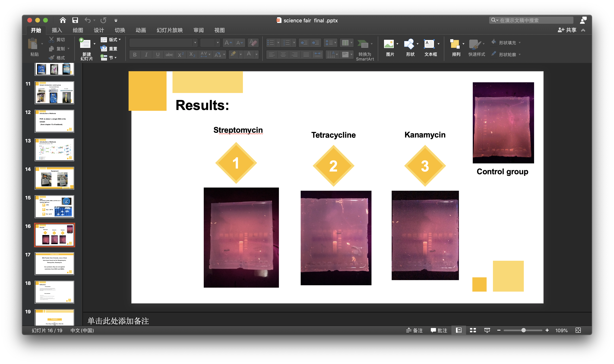Toggle the numbered list
614x364 pixels.
tap(287, 43)
